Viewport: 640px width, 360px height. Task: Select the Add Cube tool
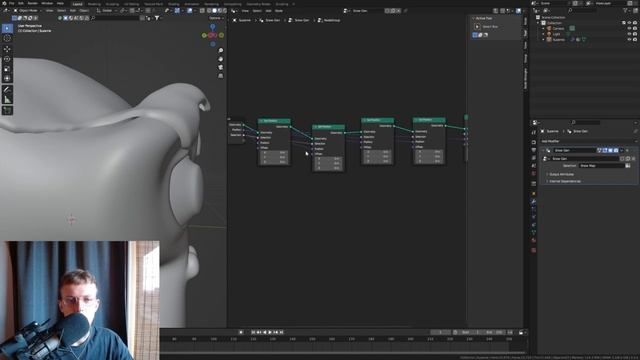coord(7,110)
